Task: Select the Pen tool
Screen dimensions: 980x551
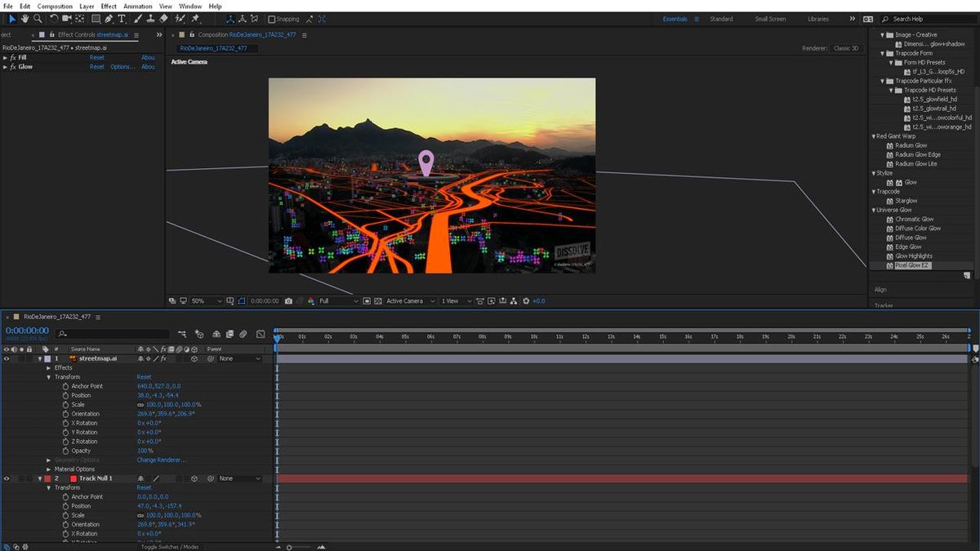Action: click(108, 18)
